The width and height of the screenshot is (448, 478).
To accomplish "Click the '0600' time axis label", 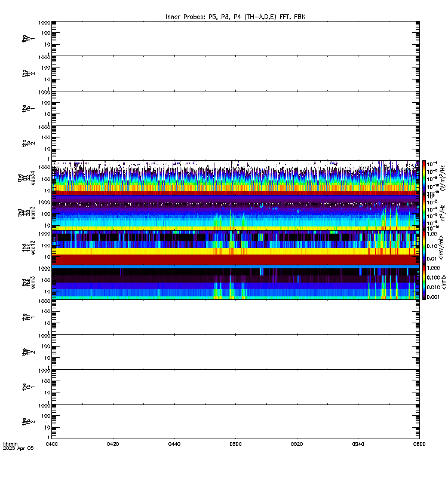I will 419,444.
